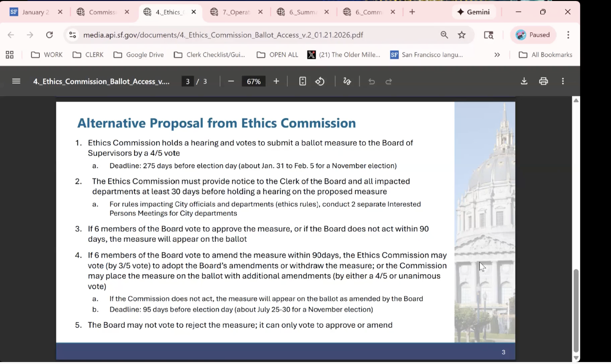Download the PDF document
Image resolution: width=611 pixels, height=364 pixels.
coord(524,81)
